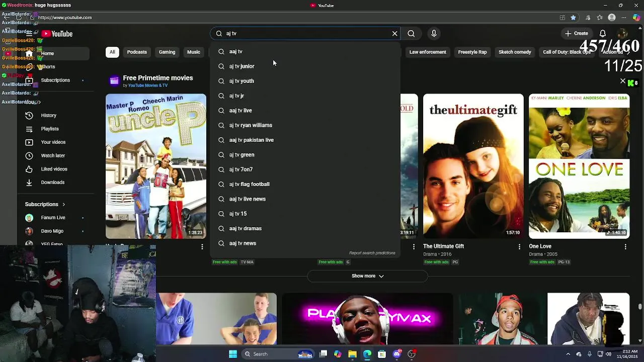Choose suggestion "aj tv 15"
This screenshot has width=644, height=362.
pos(305,214)
